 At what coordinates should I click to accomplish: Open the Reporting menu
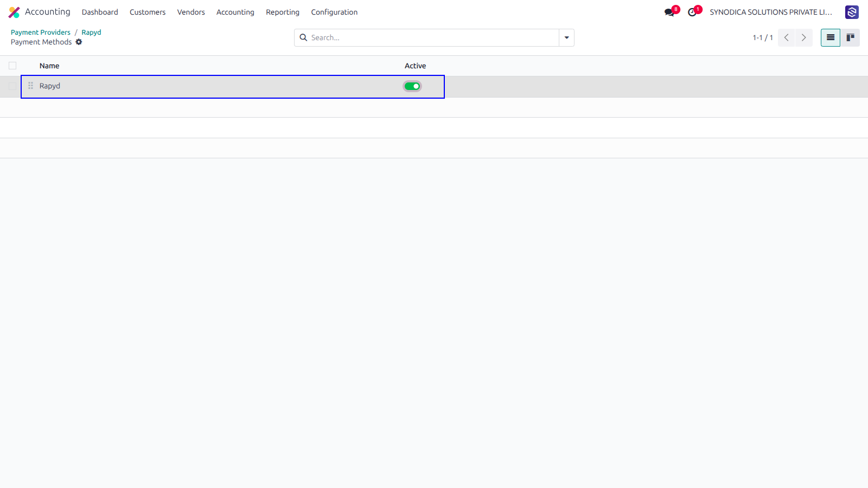coord(283,12)
